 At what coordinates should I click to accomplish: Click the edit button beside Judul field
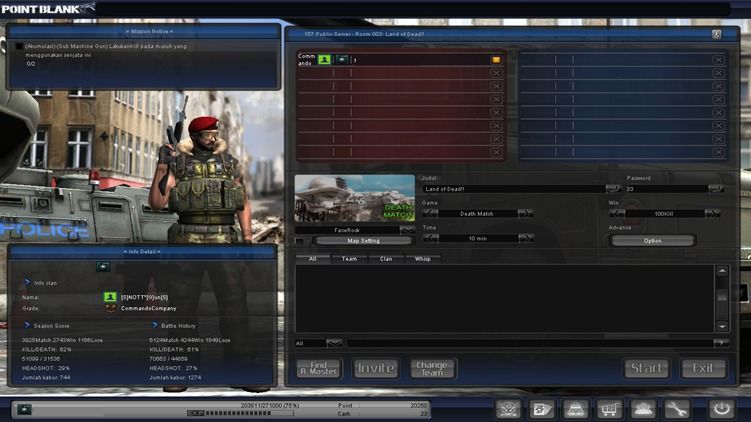coord(613,189)
